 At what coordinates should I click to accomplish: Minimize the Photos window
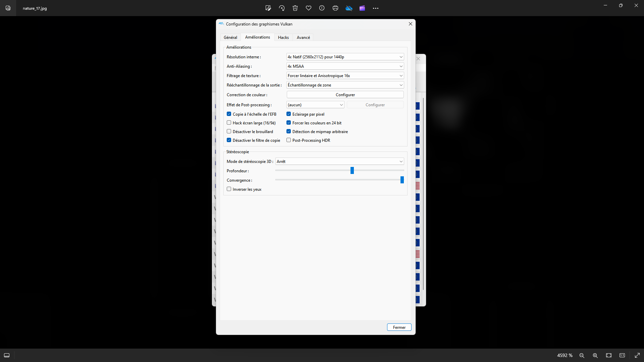pyautogui.click(x=605, y=5)
